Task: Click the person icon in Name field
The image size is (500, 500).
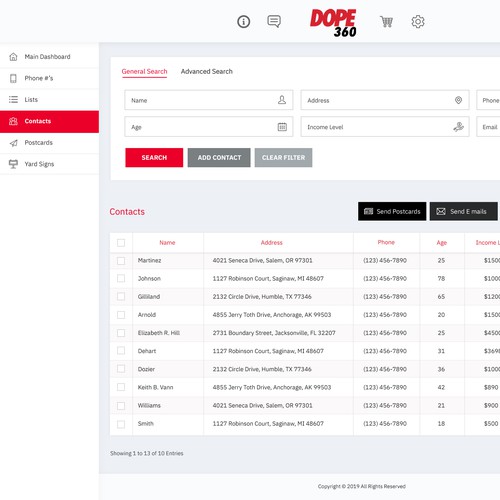Action: [x=282, y=100]
